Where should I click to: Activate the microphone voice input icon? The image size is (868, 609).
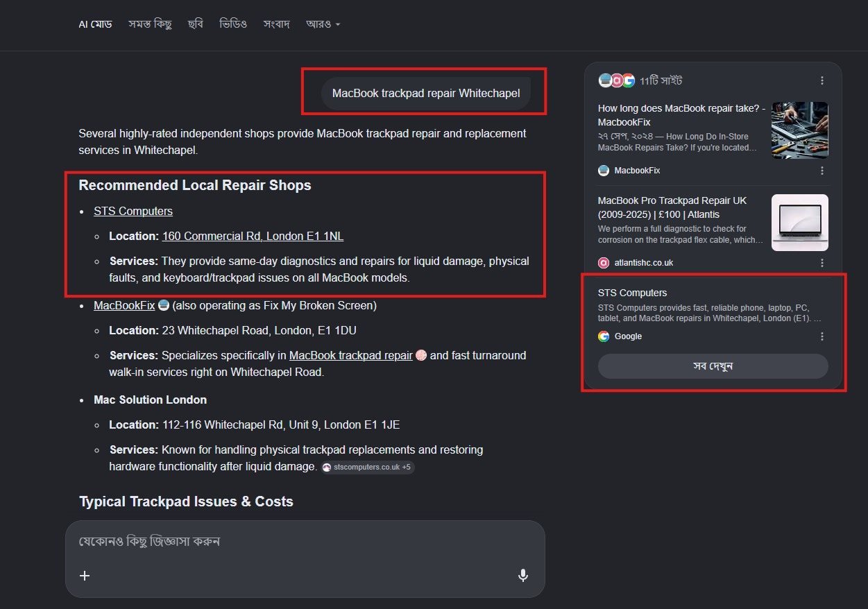523,575
